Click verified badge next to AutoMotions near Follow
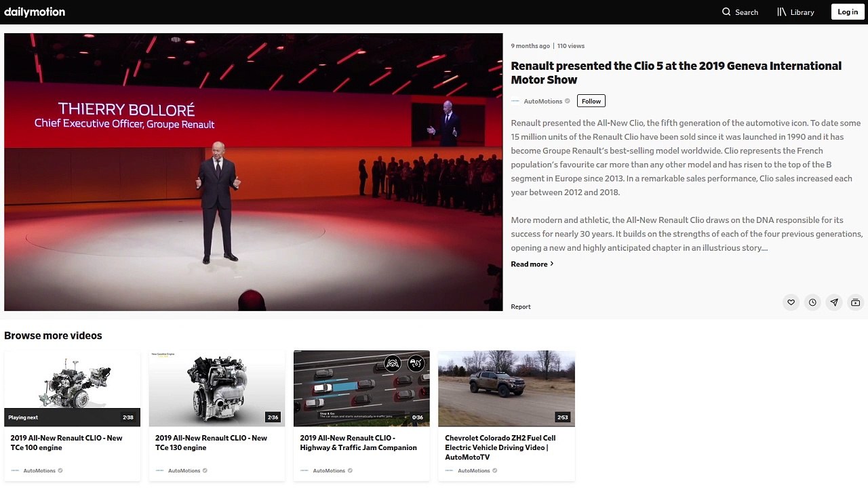868x488 pixels. 568,101
